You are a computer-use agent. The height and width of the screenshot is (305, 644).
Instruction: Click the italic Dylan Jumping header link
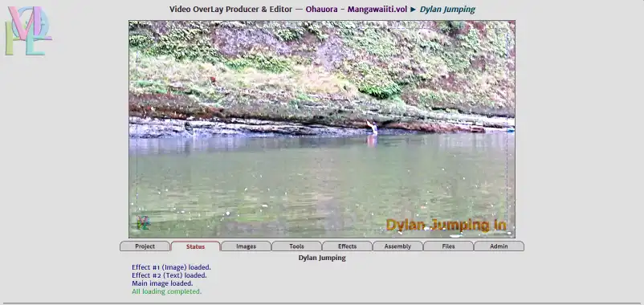[447, 10]
